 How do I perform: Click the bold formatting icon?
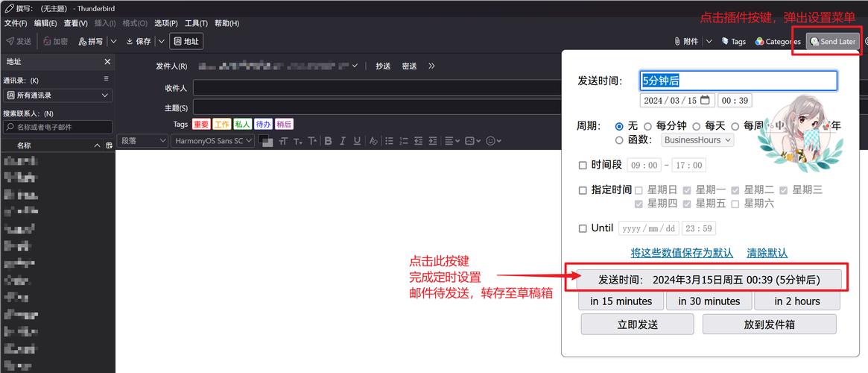pos(326,141)
